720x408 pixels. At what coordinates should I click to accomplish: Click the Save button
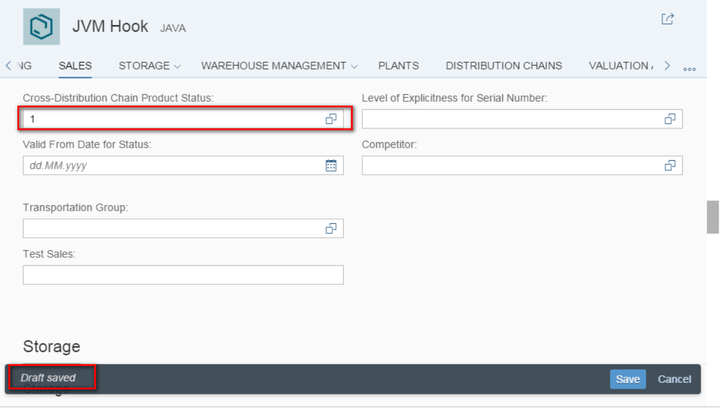pyautogui.click(x=628, y=379)
